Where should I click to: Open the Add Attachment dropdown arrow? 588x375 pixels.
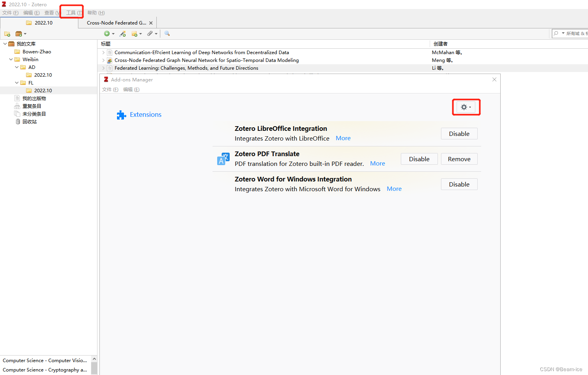(x=156, y=34)
